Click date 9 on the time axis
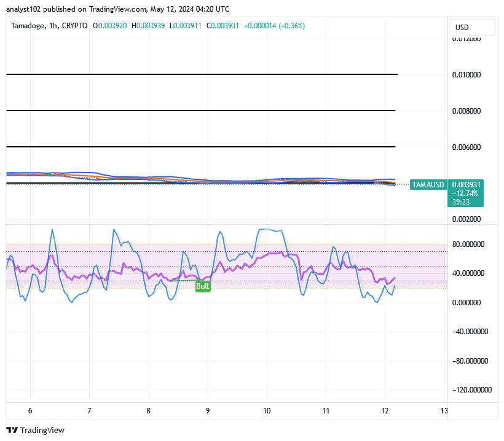The height and width of the screenshot is (441, 504). [x=208, y=411]
